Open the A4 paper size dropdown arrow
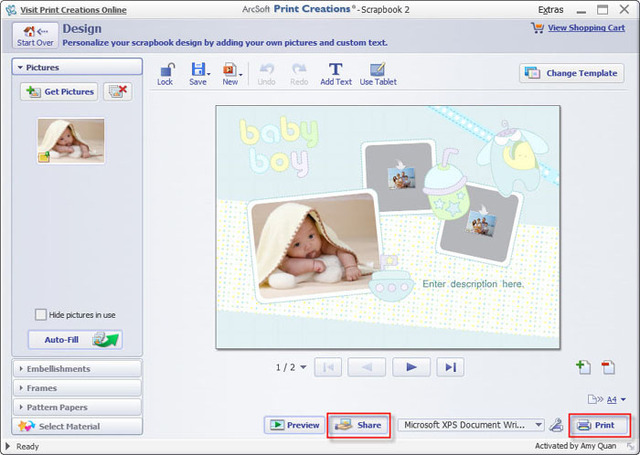 (x=623, y=400)
